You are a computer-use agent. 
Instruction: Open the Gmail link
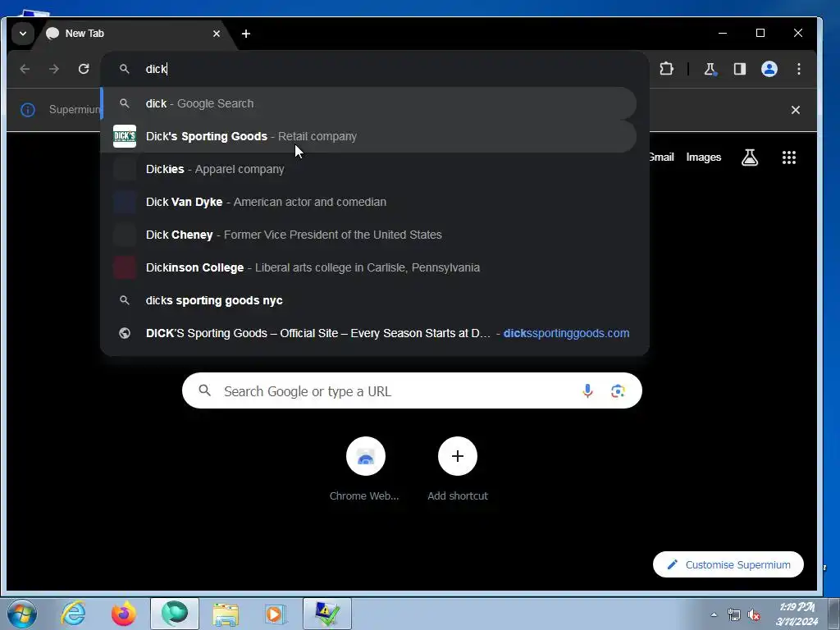(x=661, y=157)
